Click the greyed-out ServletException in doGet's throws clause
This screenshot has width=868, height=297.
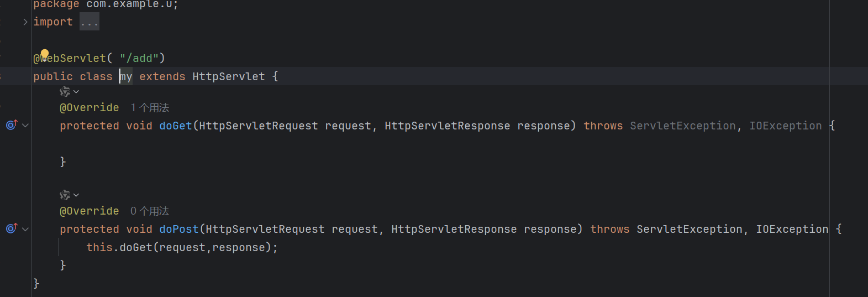tap(682, 126)
